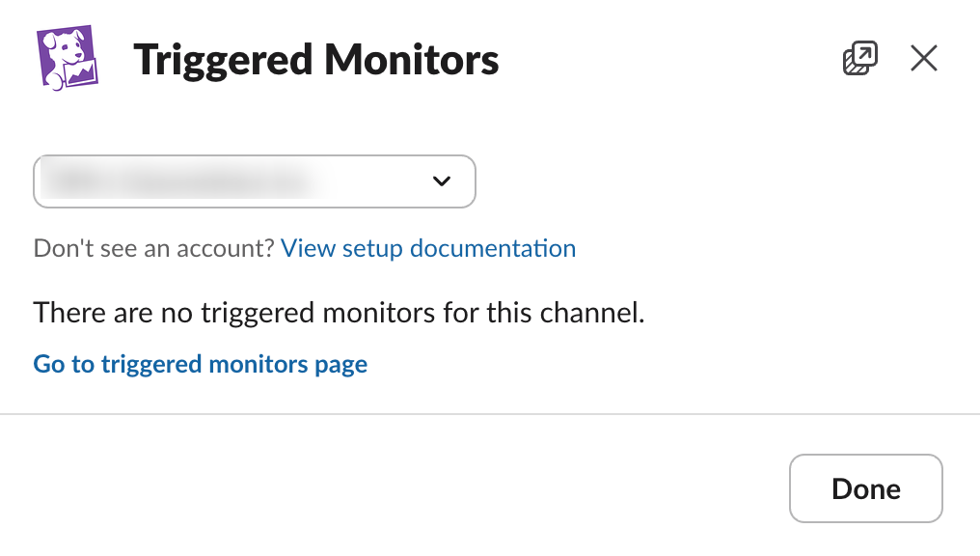The image size is (980, 556).
Task: Click the Triggered Monitors title text
Action: click(x=316, y=59)
